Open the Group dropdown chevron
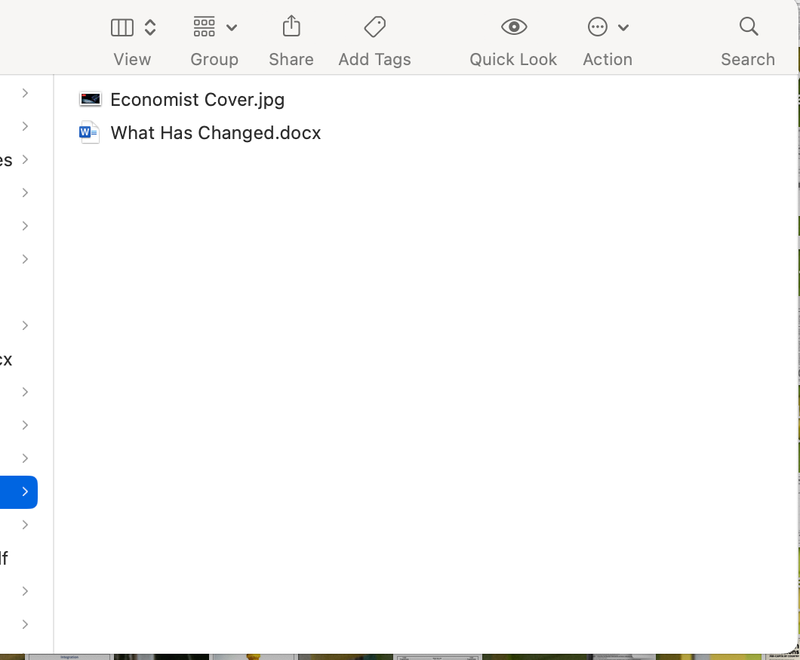800x660 pixels. pyautogui.click(x=231, y=27)
